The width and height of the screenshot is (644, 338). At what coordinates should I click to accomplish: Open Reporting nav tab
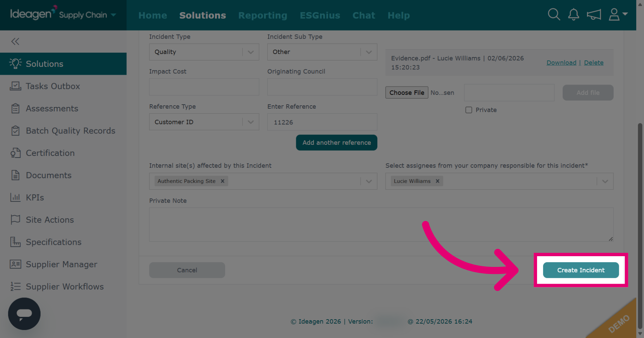(263, 15)
